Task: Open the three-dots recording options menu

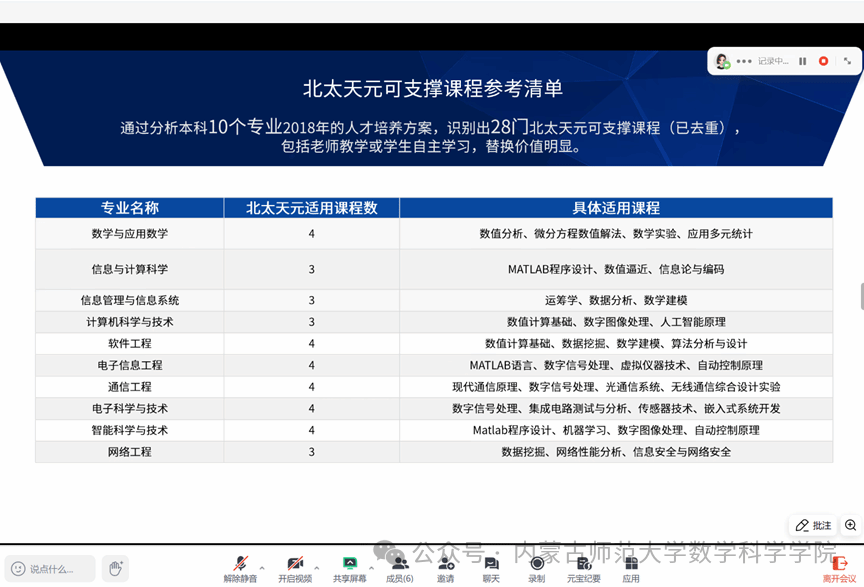Action: coord(744,61)
